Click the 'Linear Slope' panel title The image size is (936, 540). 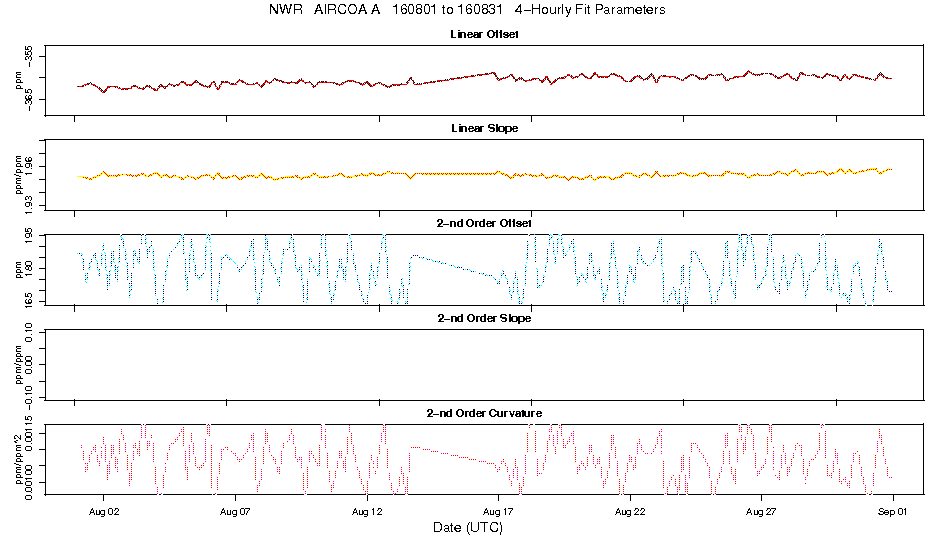click(484, 128)
